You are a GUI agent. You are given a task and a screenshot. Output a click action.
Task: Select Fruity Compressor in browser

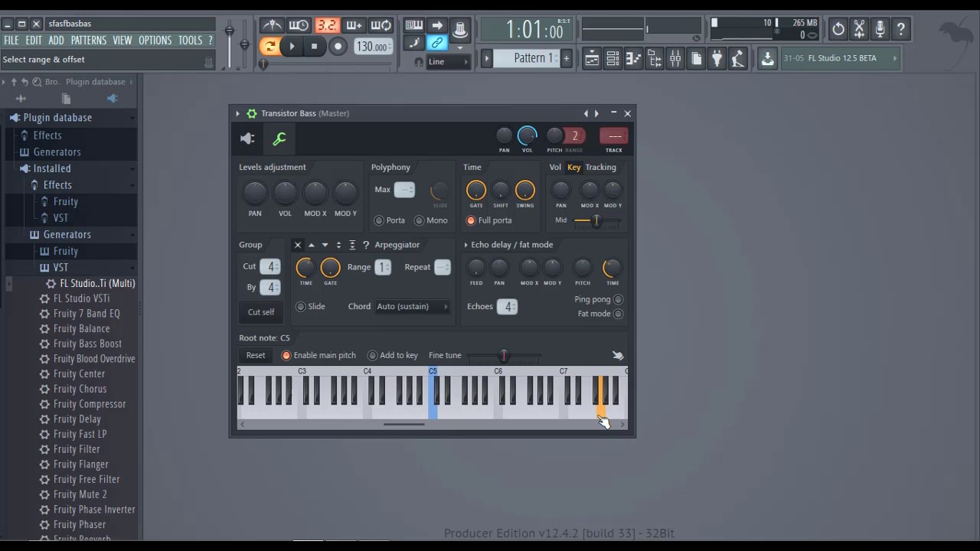coord(90,404)
